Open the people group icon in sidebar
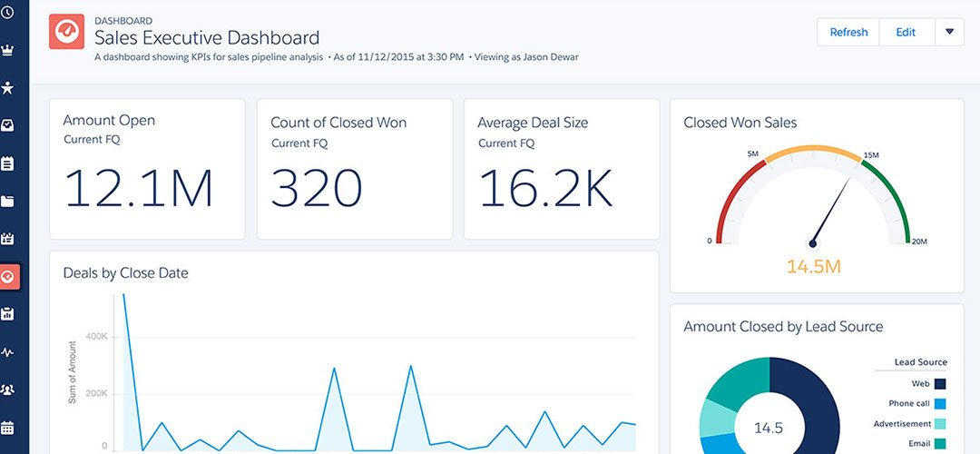Screen dimensions: 980x454 point(7,390)
